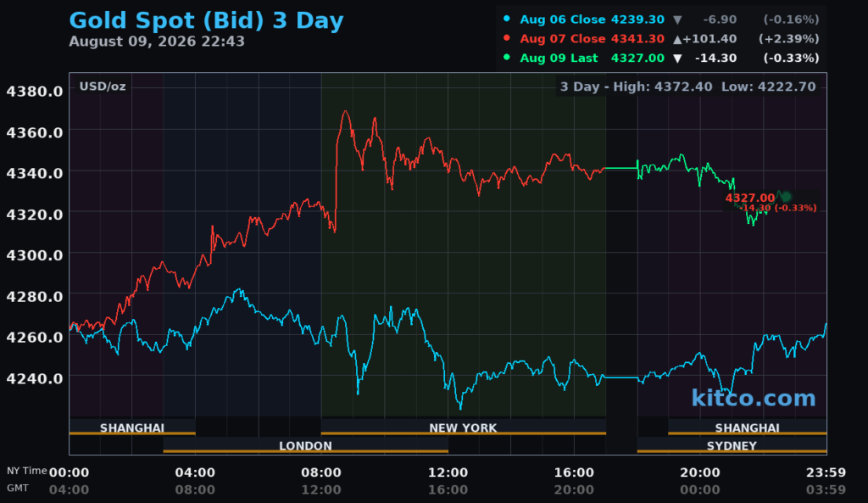Click the 08:00 NY Time axis label
The height and width of the screenshot is (503, 868).
321,472
